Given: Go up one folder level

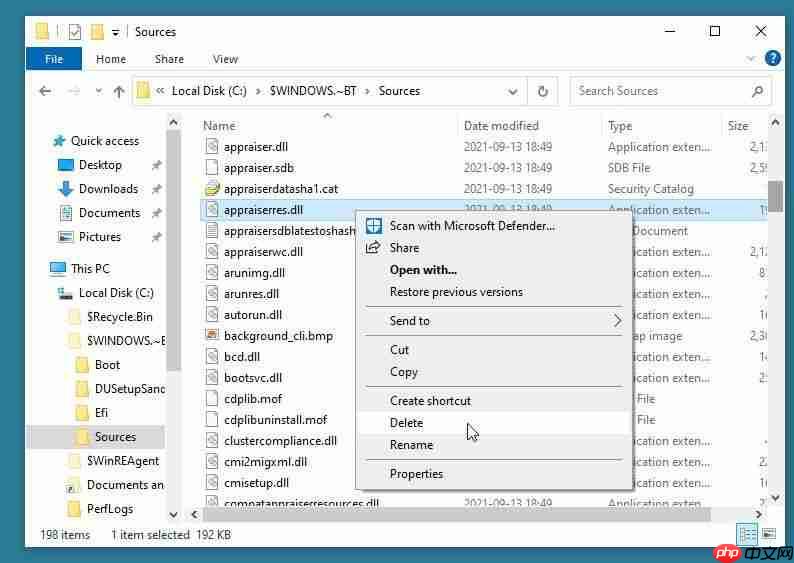Looking at the screenshot, I should pyautogui.click(x=119, y=91).
